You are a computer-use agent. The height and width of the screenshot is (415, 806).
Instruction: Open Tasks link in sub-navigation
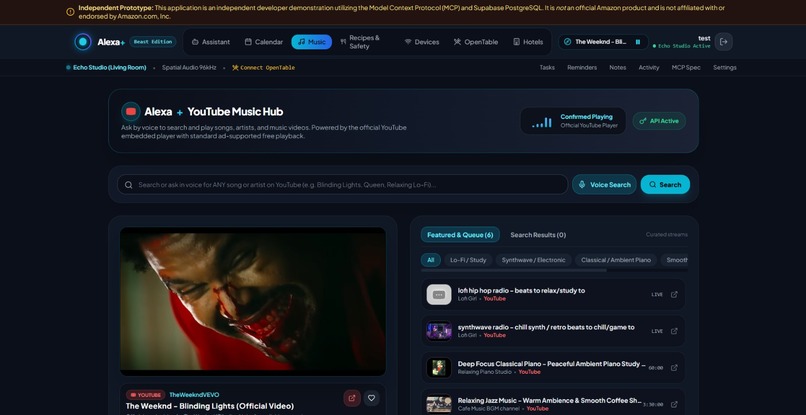(547, 68)
